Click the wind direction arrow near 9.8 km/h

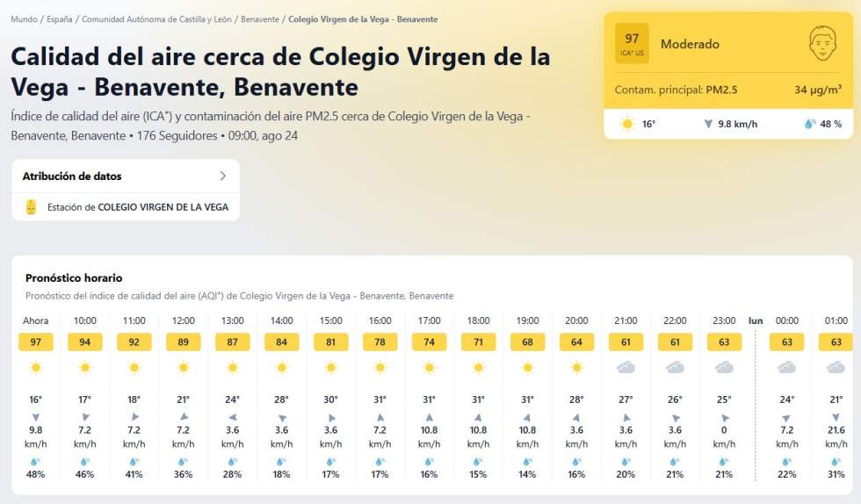click(x=708, y=124)
